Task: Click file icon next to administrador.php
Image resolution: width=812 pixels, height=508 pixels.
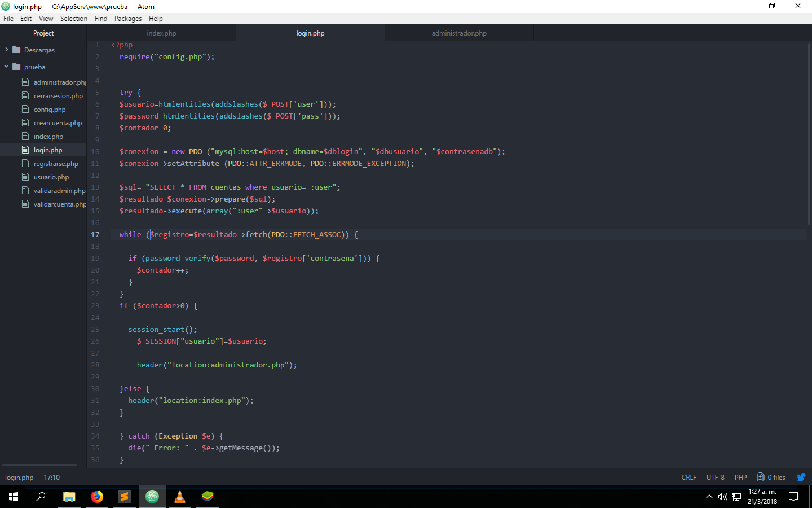Action: (x=25, y=82)
